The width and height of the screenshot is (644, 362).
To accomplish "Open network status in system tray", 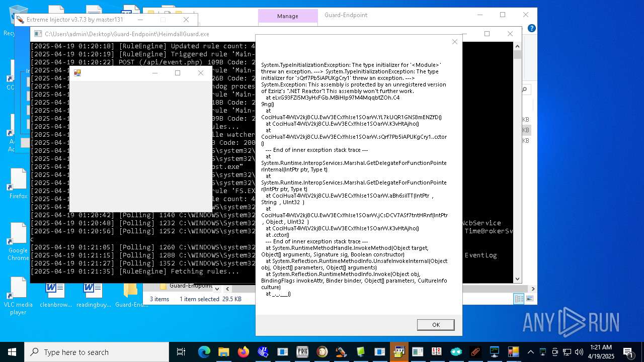I will 567,352.
